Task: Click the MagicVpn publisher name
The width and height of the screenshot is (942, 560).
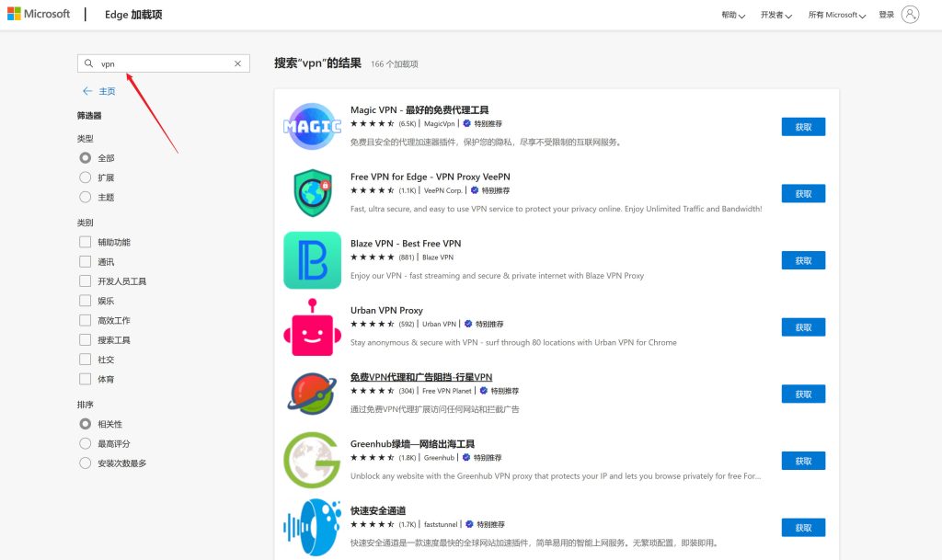Action: (x=439, y=123)
